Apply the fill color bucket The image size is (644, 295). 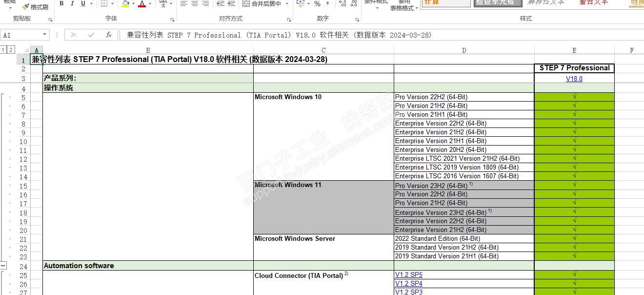pyautogui.click(x=125, y=3)
